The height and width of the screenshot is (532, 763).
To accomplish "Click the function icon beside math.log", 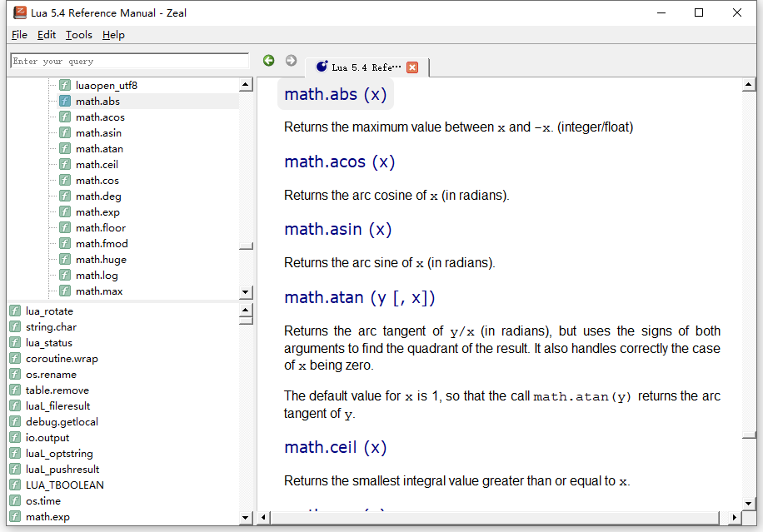I will click(x=65, y=275).
